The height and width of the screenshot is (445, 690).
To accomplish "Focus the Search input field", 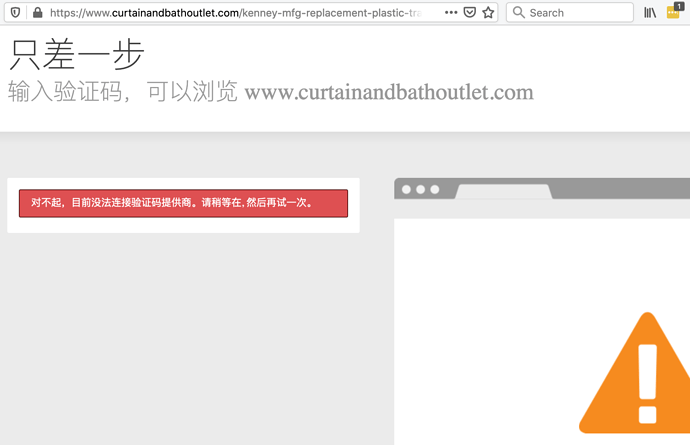I will pos(570,12).
